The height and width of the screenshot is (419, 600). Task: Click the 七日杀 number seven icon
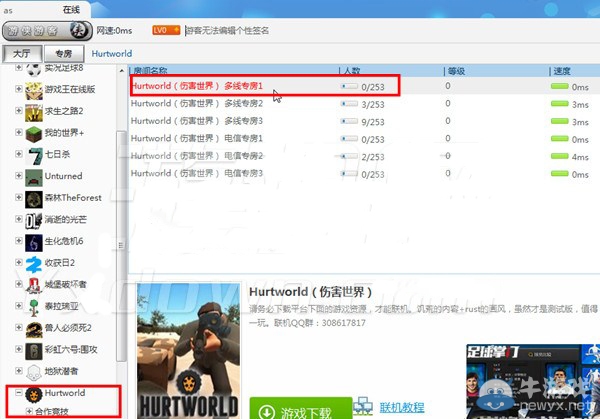coord(34,156)
